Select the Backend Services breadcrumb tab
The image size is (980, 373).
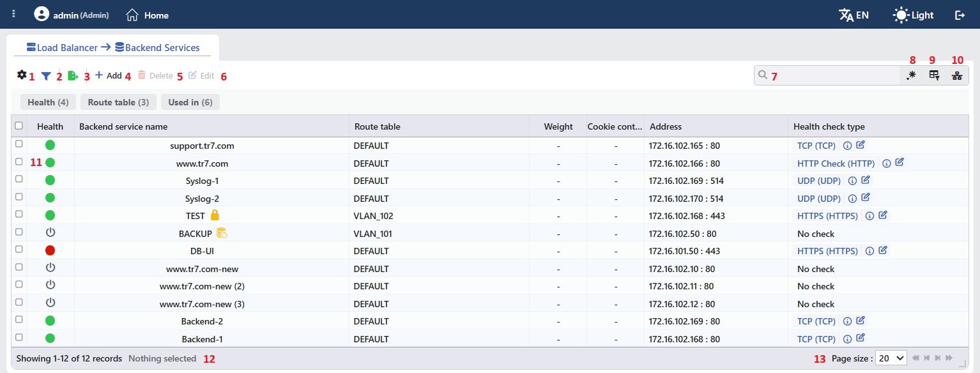[157, 47]
